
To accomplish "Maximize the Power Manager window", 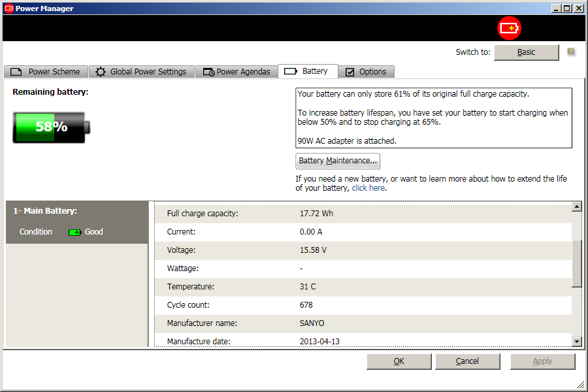I will click(x=566, y=8).
